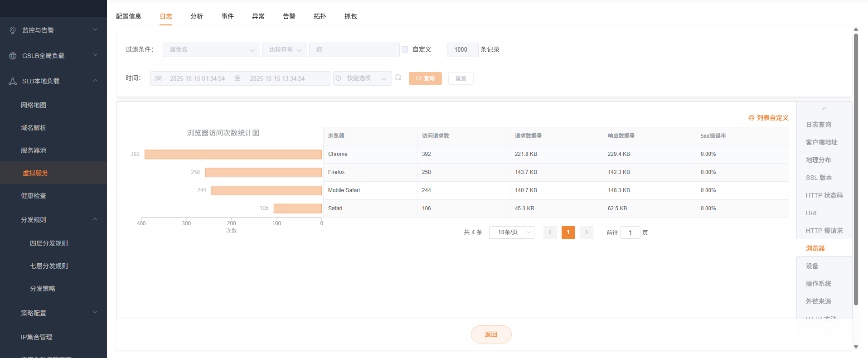Click the 返回 button
Screen dimensions: 868x358
click(491, 334)
